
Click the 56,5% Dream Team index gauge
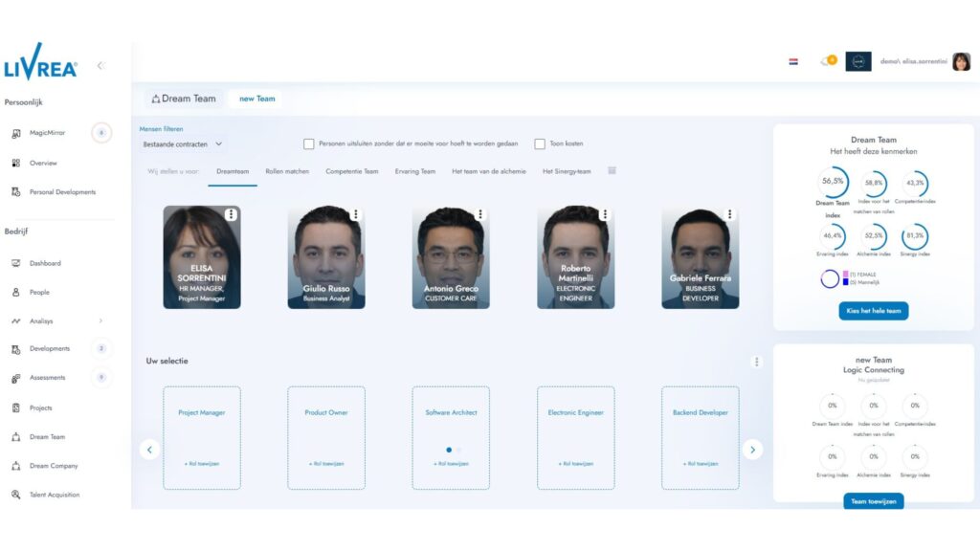click(833, 181)
